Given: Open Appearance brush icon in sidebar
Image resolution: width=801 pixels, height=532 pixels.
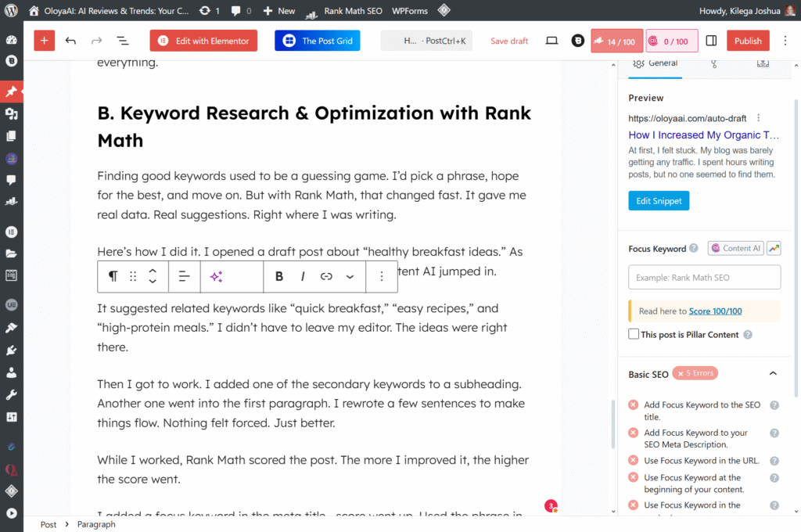Looking at the screenshot, I should tap(11, 328).
